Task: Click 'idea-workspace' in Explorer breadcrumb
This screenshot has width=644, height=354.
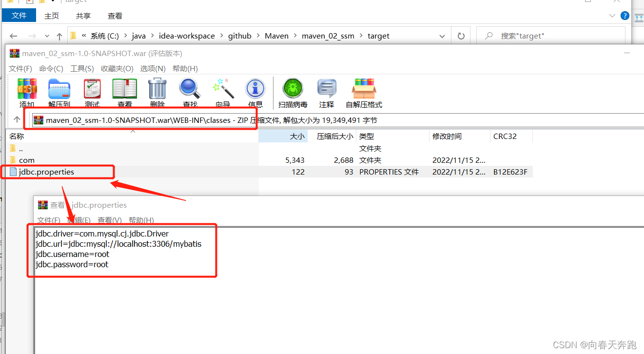Action: tap(187, 36)
